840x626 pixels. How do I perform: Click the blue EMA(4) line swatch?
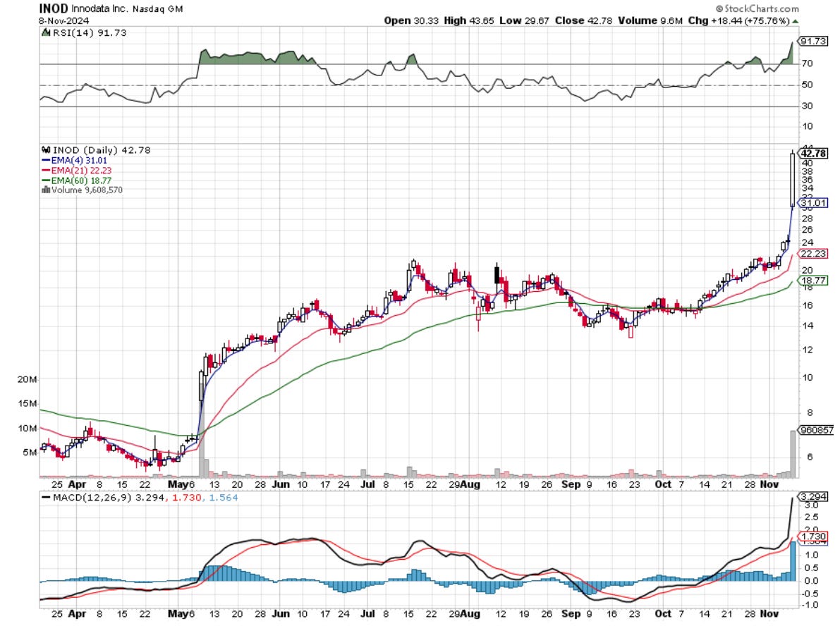click(x=46, y=160)
